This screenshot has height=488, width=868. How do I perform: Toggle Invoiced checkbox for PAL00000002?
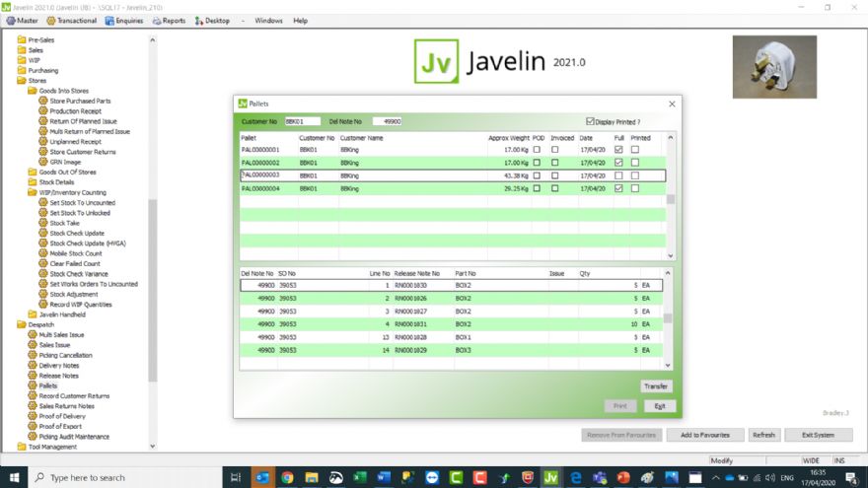[x=554, y=163]
